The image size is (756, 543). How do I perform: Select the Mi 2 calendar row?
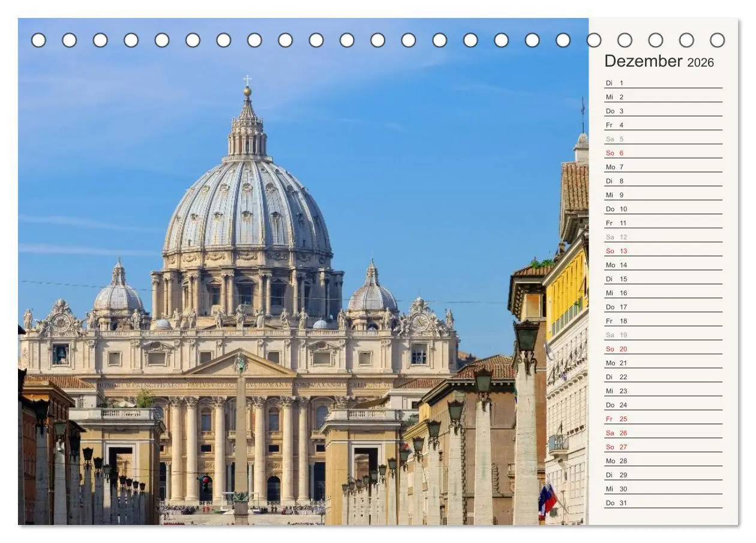tap(663, 97)
